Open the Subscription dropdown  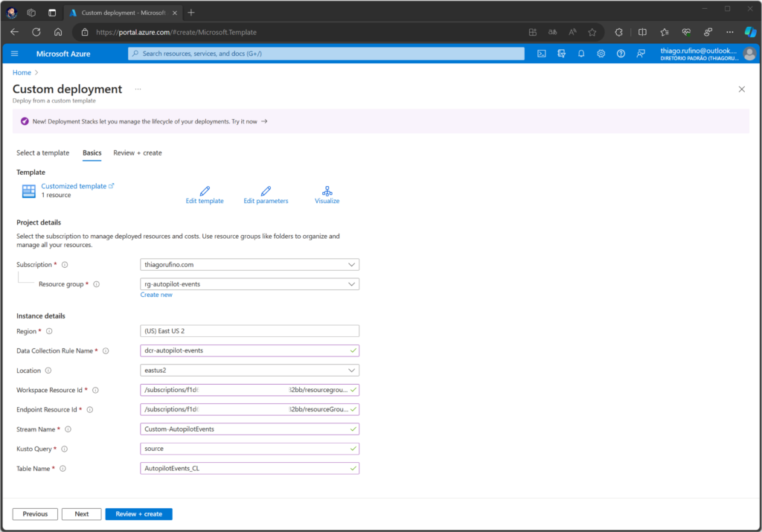pos(249,264)
